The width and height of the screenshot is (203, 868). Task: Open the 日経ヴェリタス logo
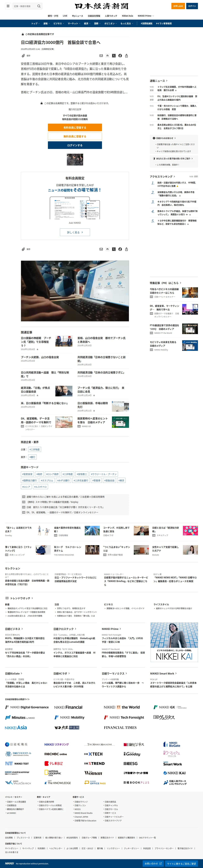click(x=164, y=717)
